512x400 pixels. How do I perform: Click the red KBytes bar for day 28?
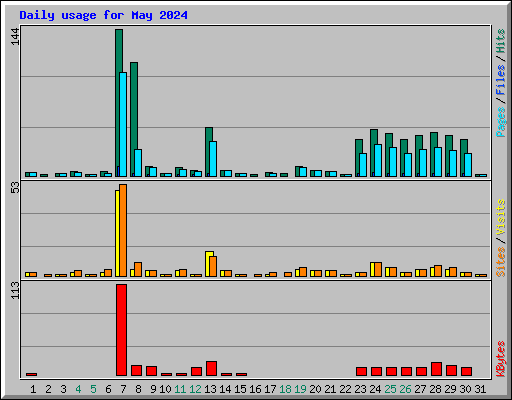coord(436,369)
